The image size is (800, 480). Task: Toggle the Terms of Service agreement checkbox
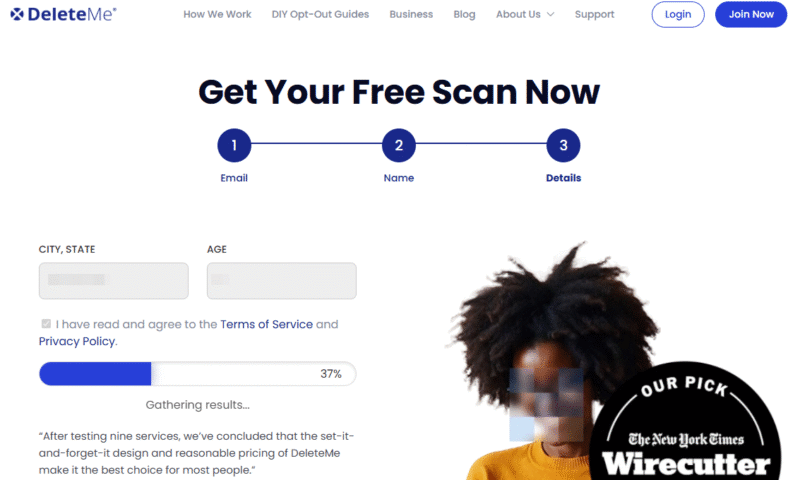[46, 324]
